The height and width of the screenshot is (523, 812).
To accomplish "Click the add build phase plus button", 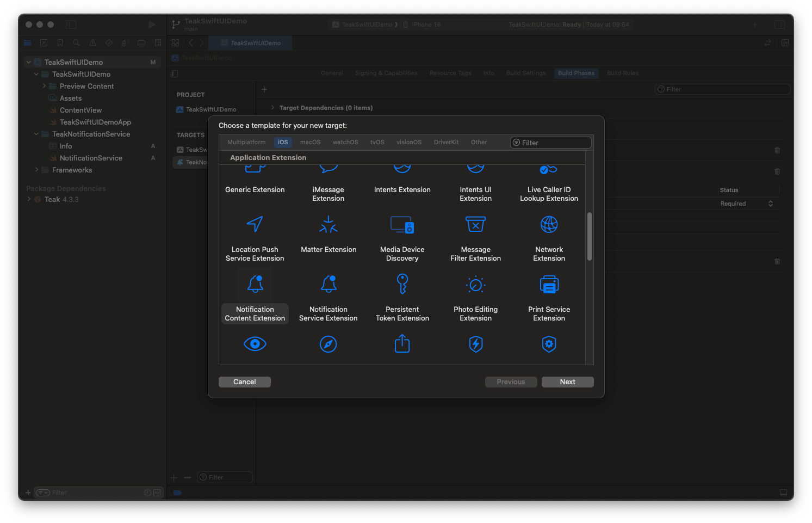I will click(x=264, y=89).
